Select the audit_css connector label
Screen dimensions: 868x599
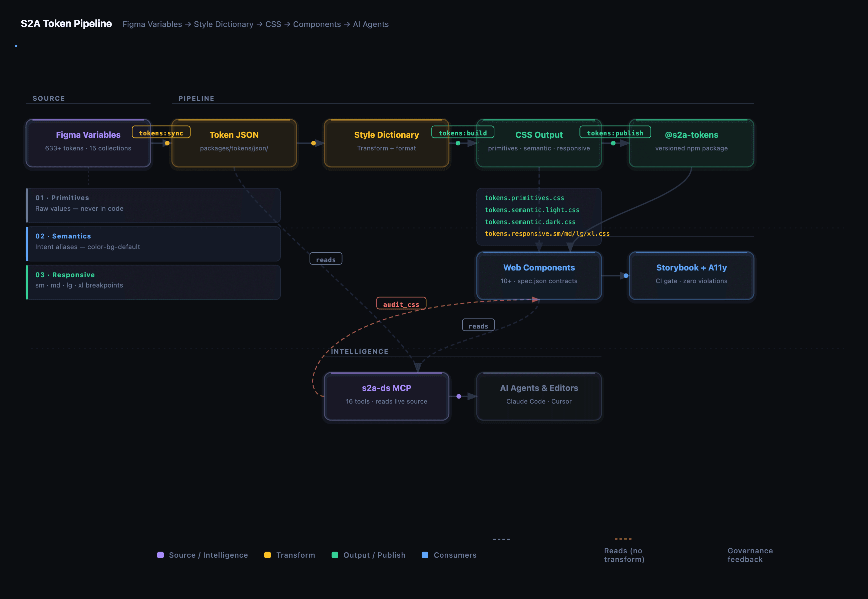(x=401, y=304)
